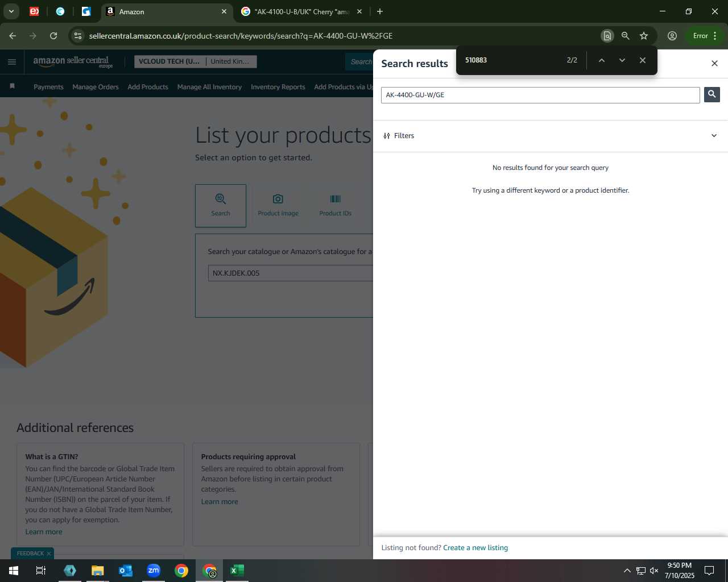Viewport: 728px width, 582px height.
Task: Open Payments menu item
Action: pyautogui.click(x=48, y=87)
